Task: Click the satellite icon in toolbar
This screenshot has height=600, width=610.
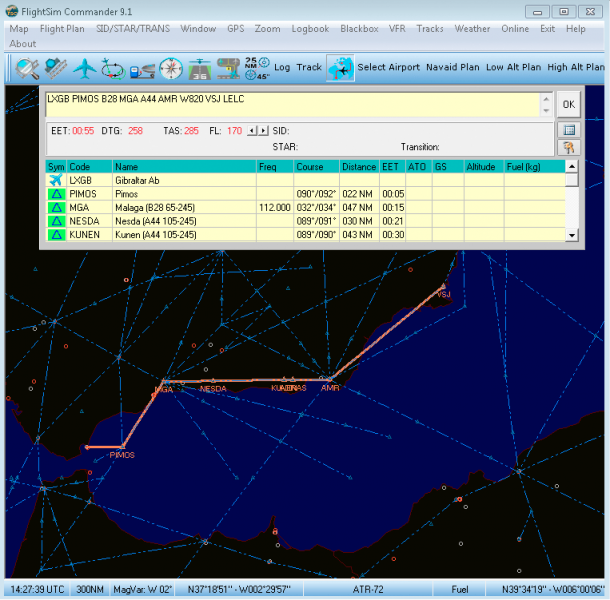Action: (x=55, y=68)
